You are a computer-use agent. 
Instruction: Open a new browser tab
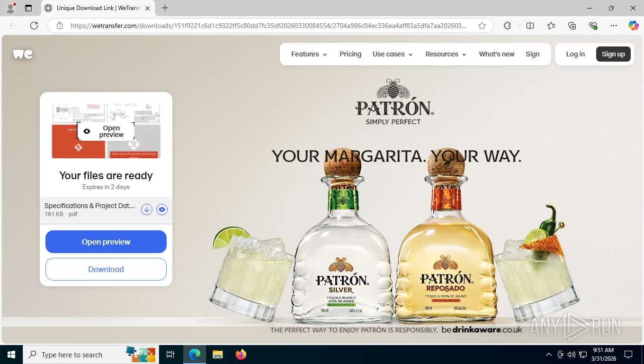point(165,8)
